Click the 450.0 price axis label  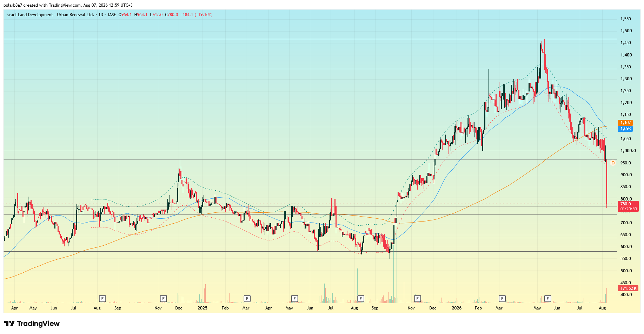(x=626, y=283)
